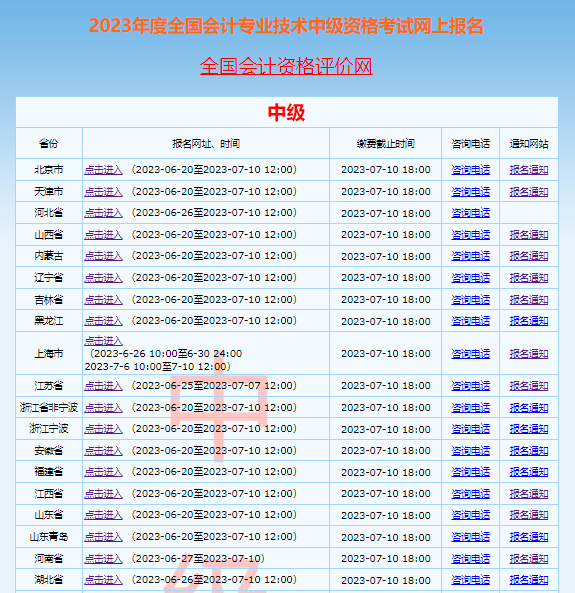Open 报名通知 link for 内蒙古
Screen dimensions: 575x593
pos(528,256)
